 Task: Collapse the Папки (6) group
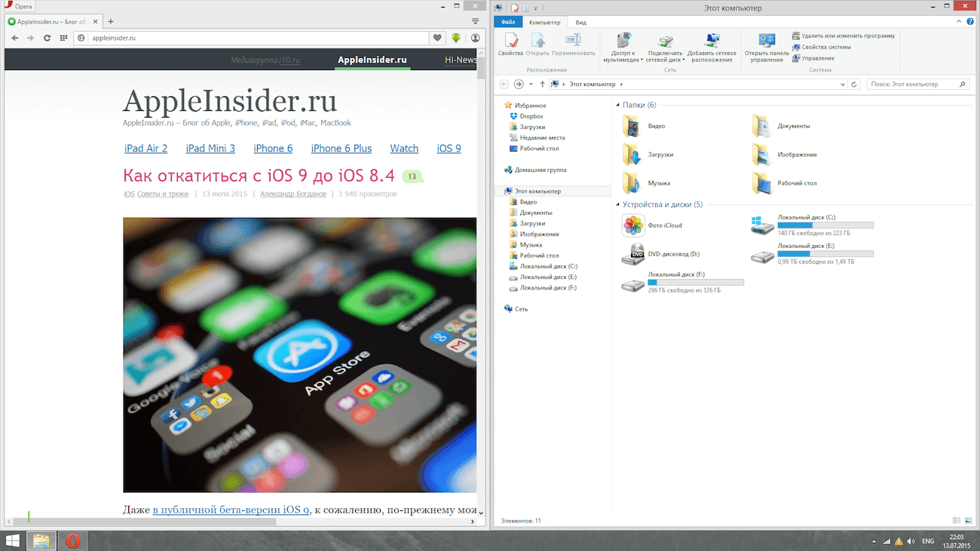point(617,106)
